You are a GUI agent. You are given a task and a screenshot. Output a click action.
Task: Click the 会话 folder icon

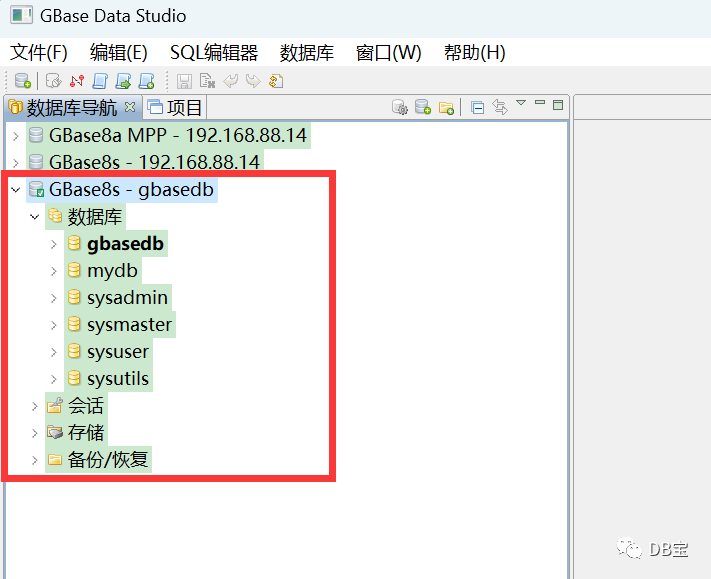(x=55, y=405)
